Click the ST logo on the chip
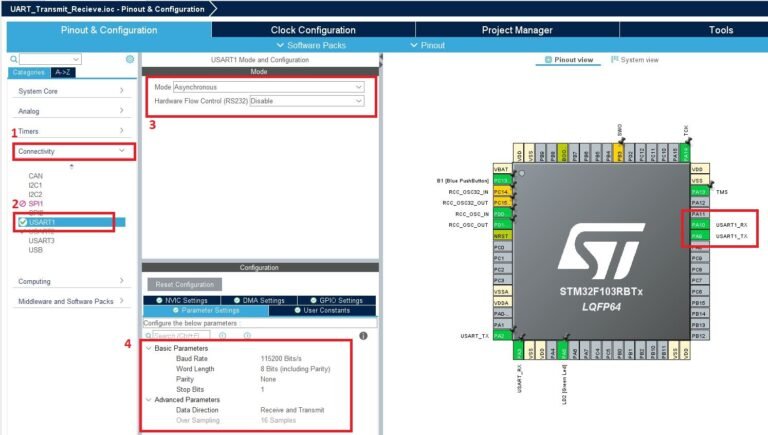The width and height of the screenshot is (768, 435). pyautogui.click(x=599, y=249)
